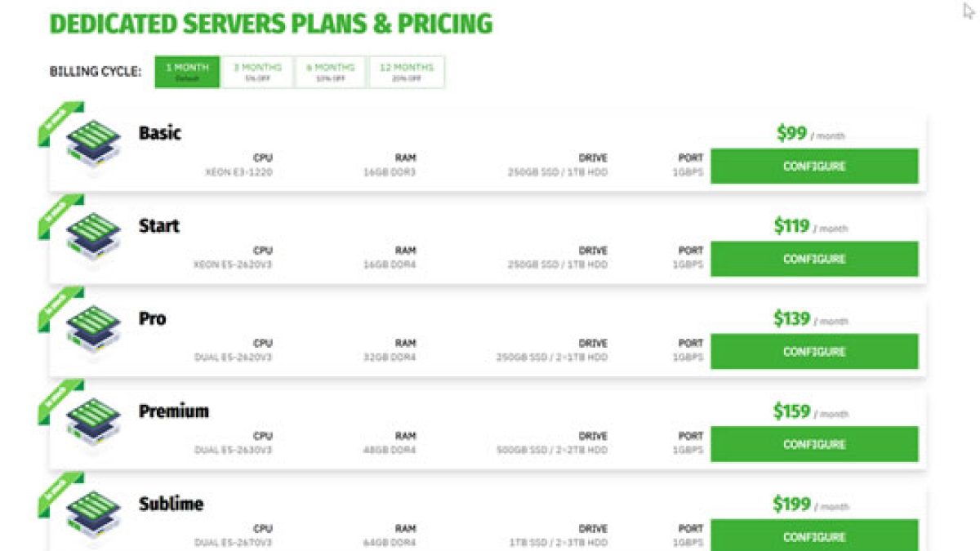
Task: Switch to 12 Months billing cycle
Action: pyautogui.click(x=407, y=72)
